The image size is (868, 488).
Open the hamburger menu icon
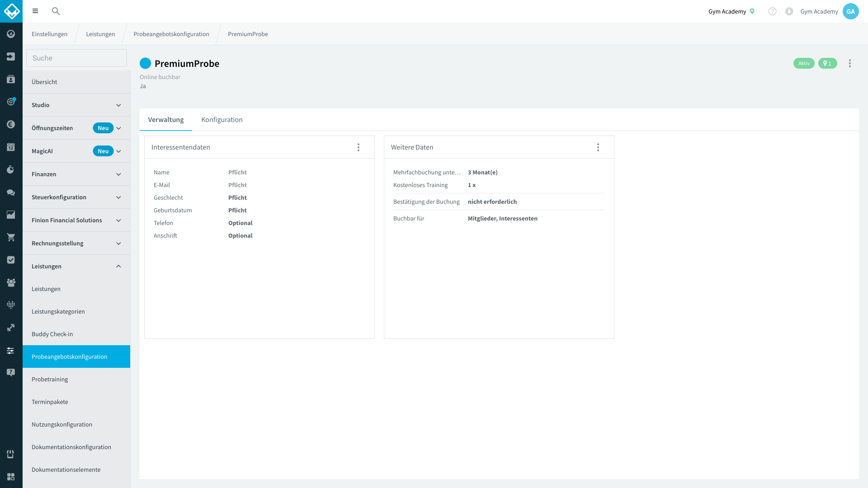tap(35, 11)
